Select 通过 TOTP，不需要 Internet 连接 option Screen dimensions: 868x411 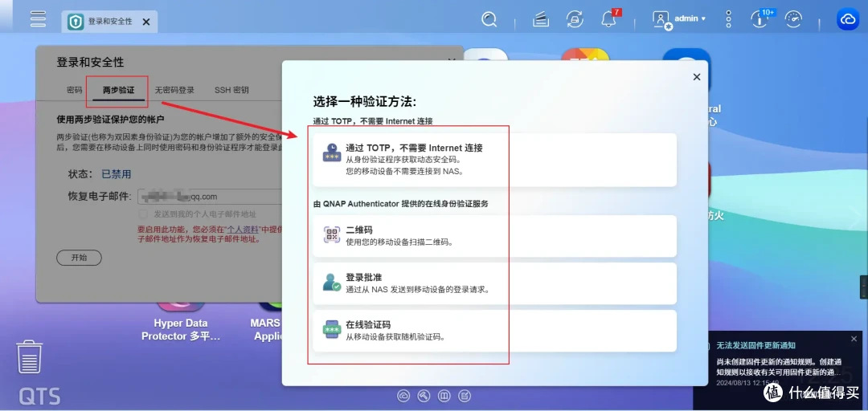[494, 160]
